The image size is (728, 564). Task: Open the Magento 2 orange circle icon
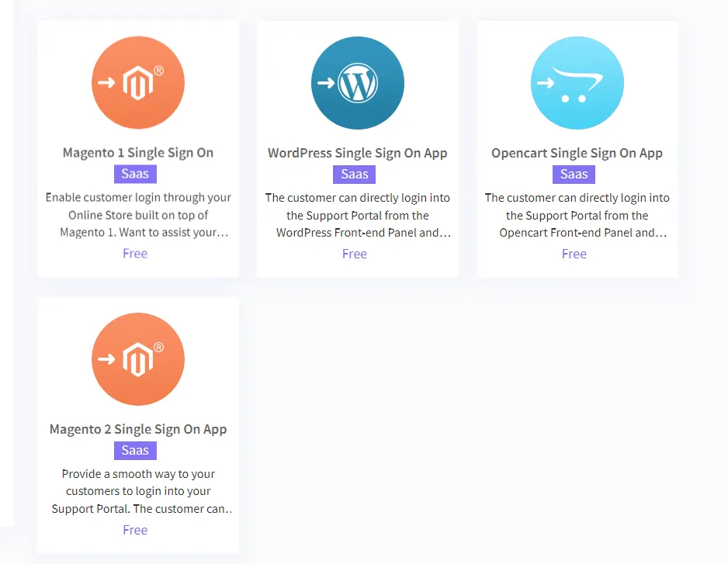click(x=138, y=359)
